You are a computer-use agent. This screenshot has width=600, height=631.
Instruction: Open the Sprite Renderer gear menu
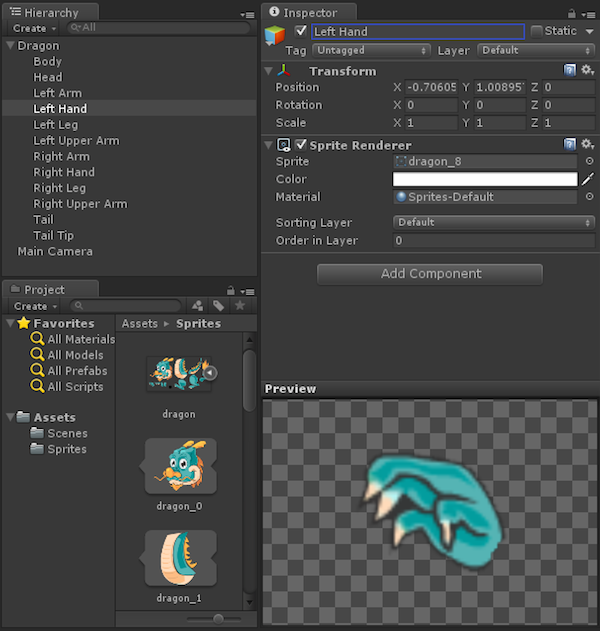coord(587,144)
